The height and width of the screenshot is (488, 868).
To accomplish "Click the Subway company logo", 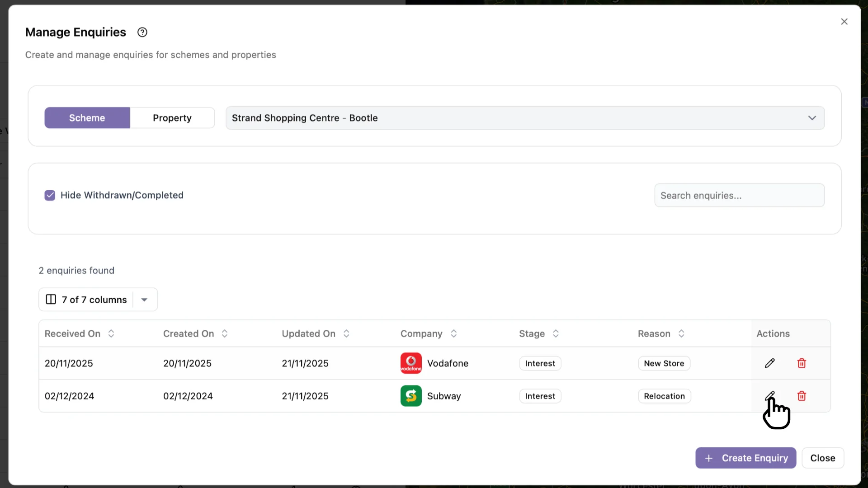I will [x=410, y=396].
